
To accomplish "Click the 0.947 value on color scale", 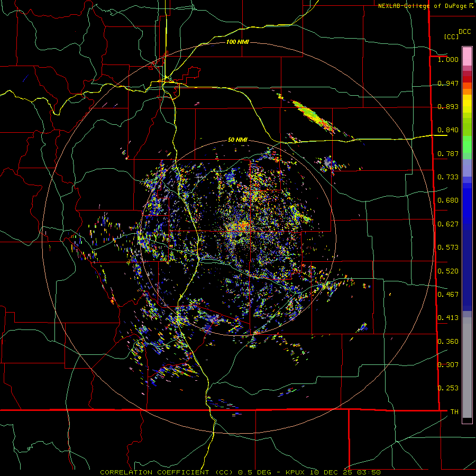I will point(448,83).
